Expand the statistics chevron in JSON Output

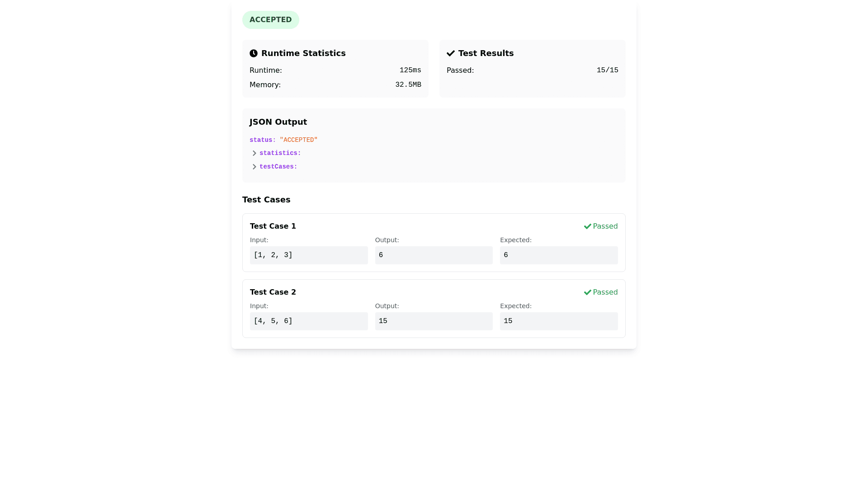[x=254, y=153]
